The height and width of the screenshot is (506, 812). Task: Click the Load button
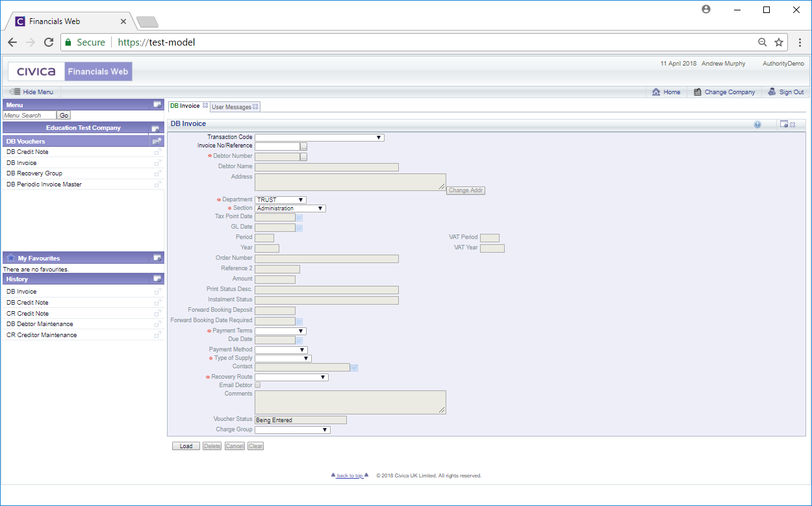point(186,446)
